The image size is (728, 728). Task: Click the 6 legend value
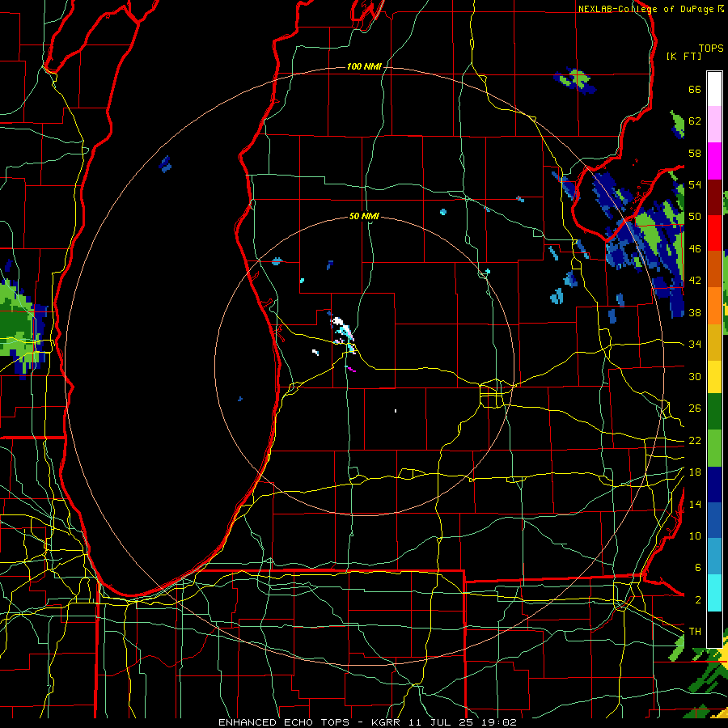(697, 568)
